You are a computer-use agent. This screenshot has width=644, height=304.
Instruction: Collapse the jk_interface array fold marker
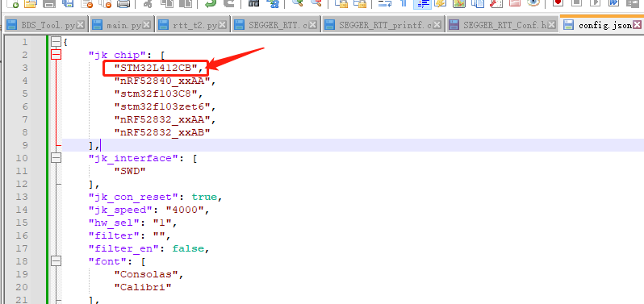[x=56, y=158]
